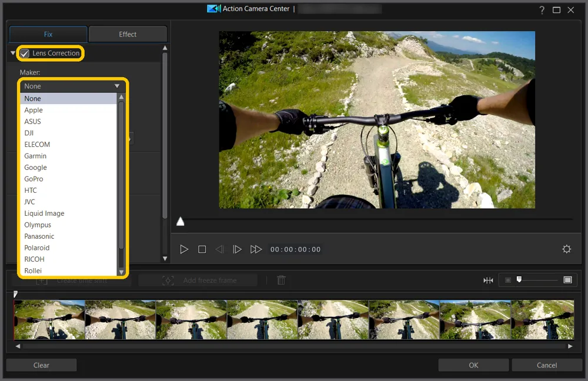Select HTC in the maker list
Viewport: 588px width, 381px height.
tap(69, 190)
